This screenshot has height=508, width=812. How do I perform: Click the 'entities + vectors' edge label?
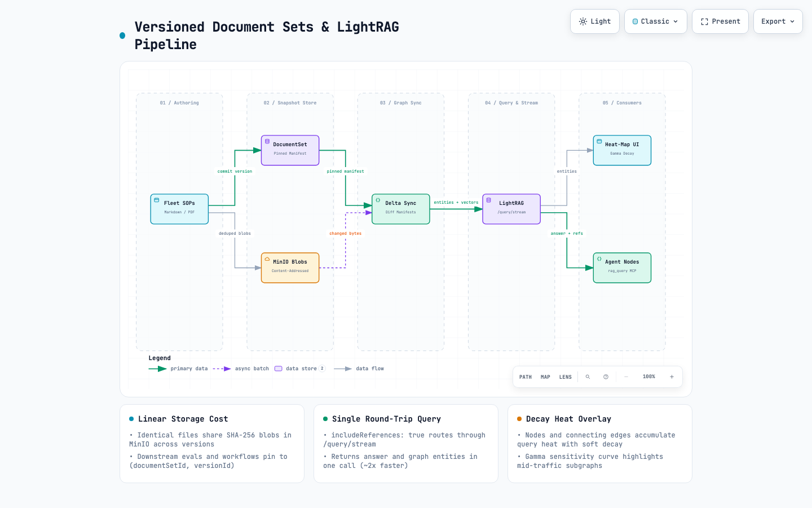[x=456, y=203]
